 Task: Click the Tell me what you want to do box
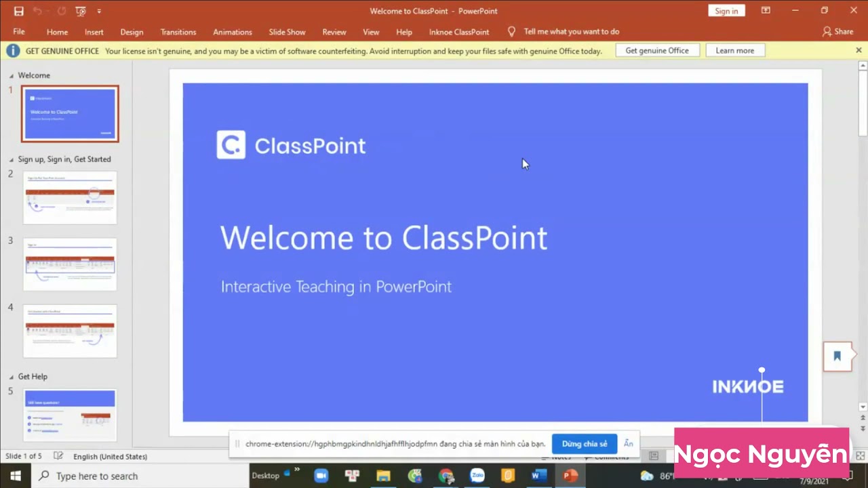572,32
